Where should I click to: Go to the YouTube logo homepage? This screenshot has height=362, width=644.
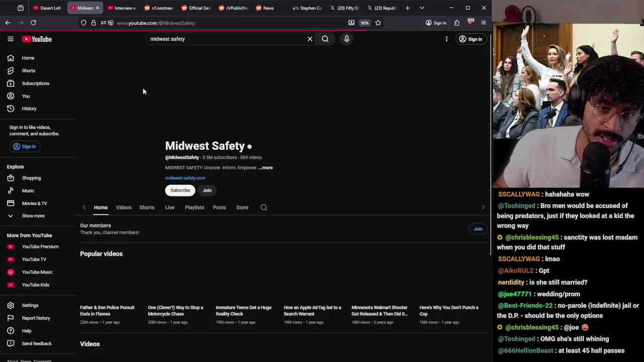coord(37,39)
